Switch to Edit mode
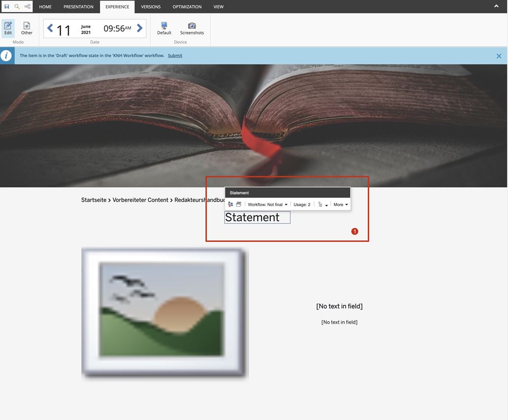 tap(8, 28)
